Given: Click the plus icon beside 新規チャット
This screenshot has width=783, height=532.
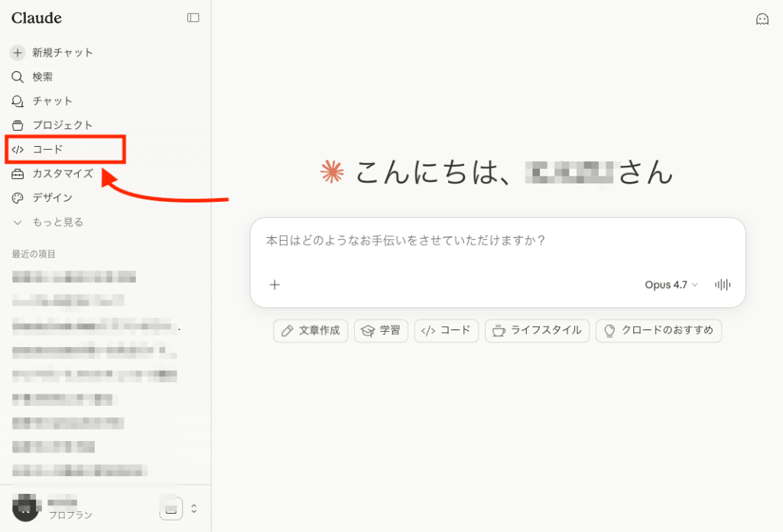Looking at the screenshot, I should coord(18,53).
